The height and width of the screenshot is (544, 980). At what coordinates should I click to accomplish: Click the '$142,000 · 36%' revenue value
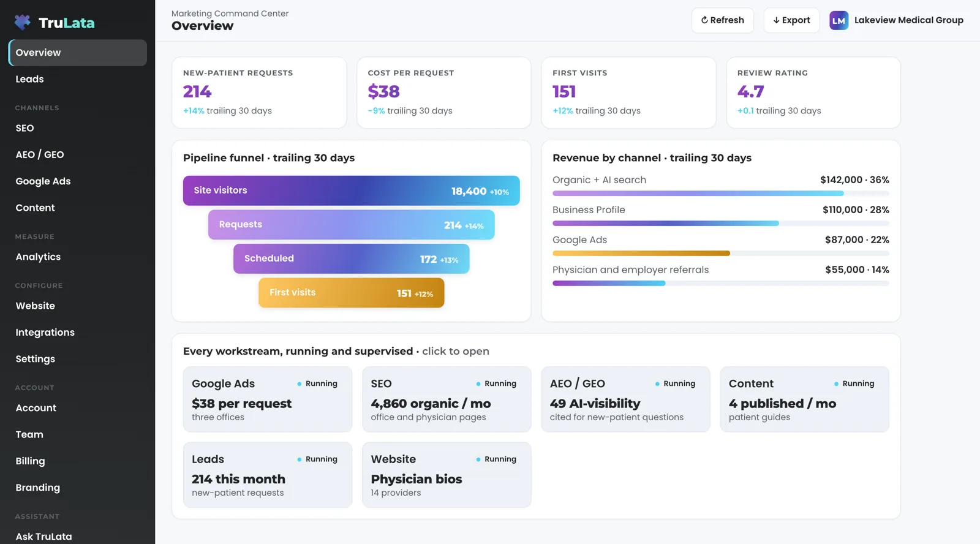coord(854,180)
